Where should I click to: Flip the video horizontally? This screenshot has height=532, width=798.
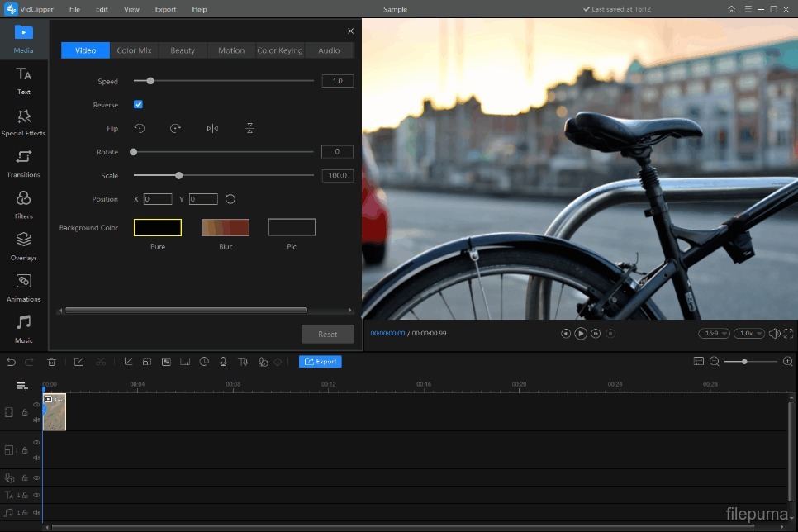point(212,129)
